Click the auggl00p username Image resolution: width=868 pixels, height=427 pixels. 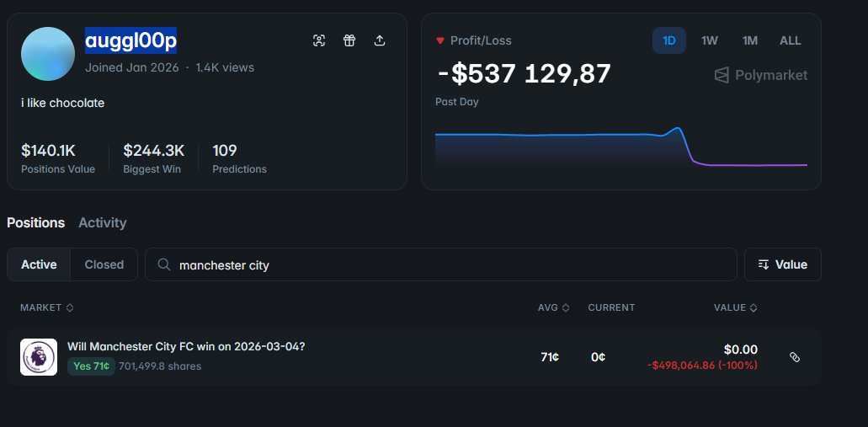click(130, 40)
